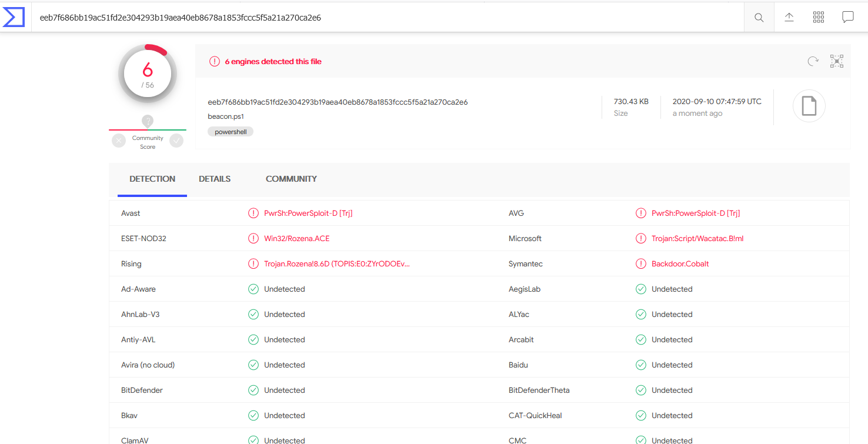
Task: Click AhnLab-V3 undetected check icon
Action: [253, 315]
